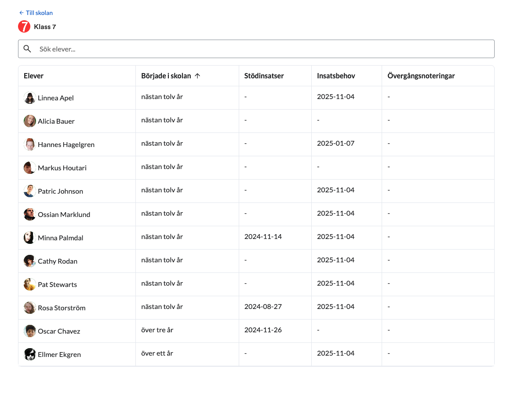Screen dimensions: 532x397
Task: Sort by Stödinsatser column header
Action: point(264,76)
